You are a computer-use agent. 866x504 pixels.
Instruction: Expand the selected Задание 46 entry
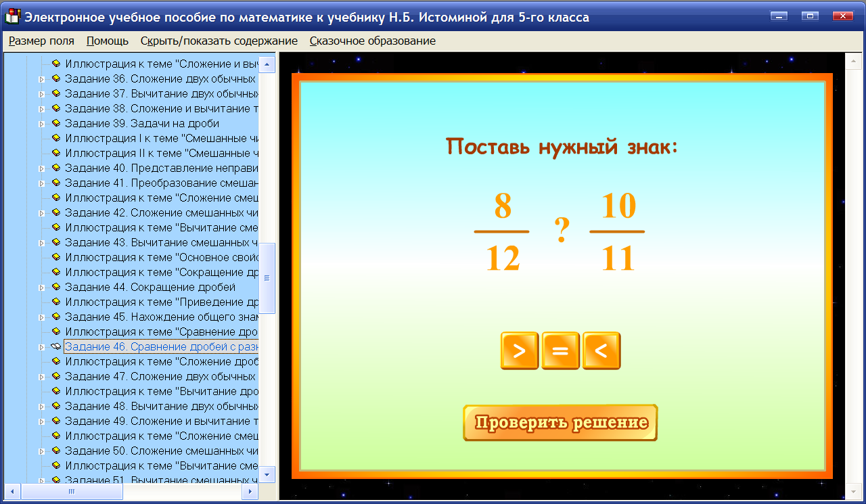[41, 346]
